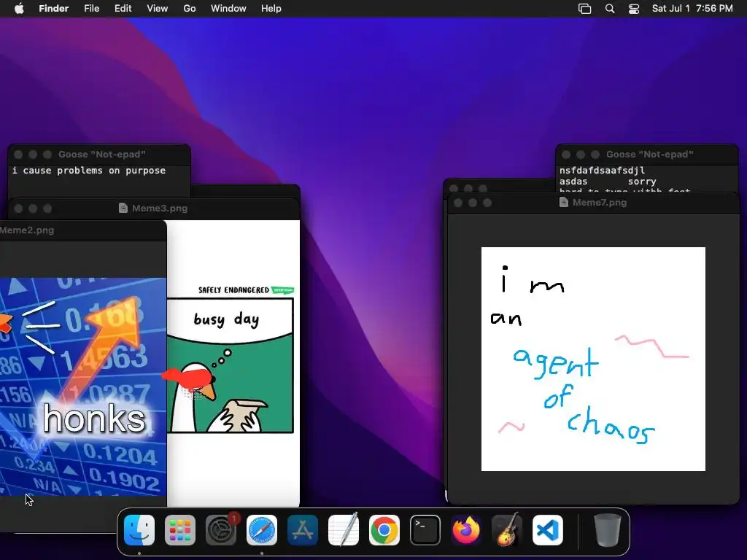Screen dimensions: 747x560
Task: Open Terminal from the Dock
Action: (x=425, y=530)
